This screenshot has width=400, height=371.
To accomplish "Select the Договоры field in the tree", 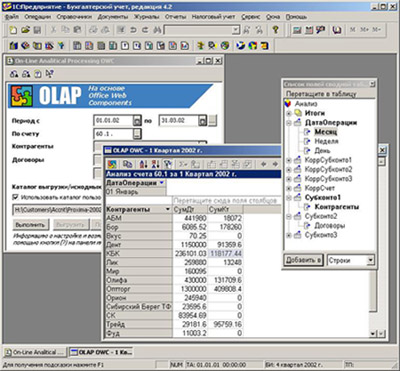I will click(x=330, y=226).
